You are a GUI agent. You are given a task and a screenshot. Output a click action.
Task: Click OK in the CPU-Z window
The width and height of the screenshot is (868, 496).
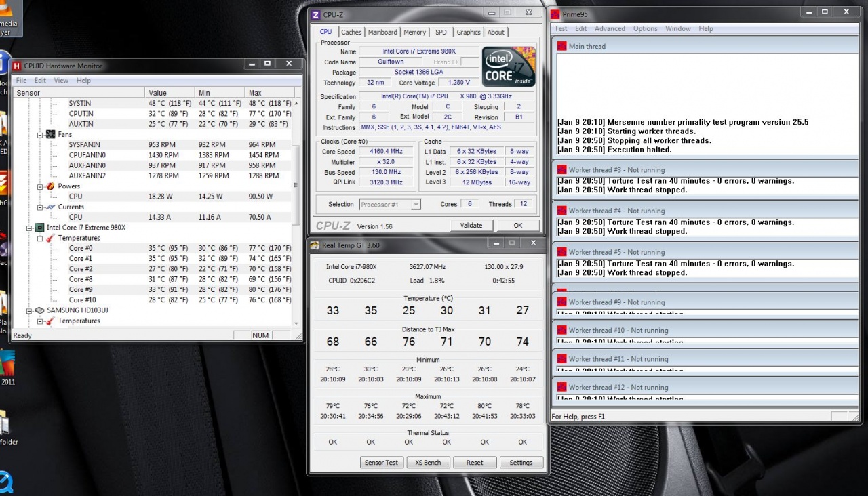(x=518, y=226)
